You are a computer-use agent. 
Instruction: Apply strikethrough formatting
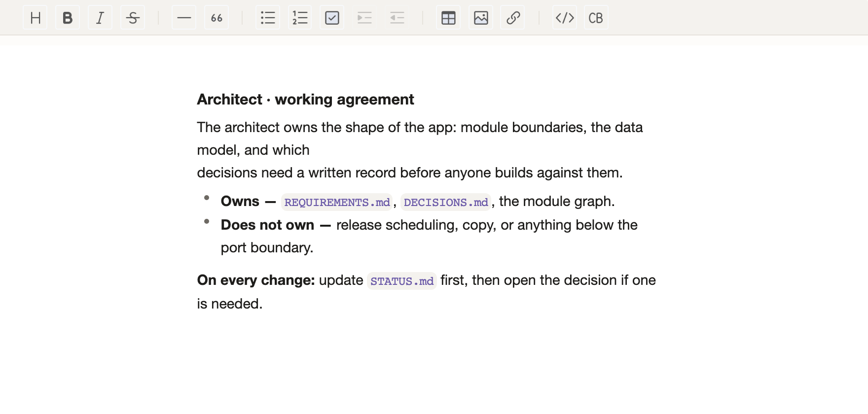click(133, 18)
